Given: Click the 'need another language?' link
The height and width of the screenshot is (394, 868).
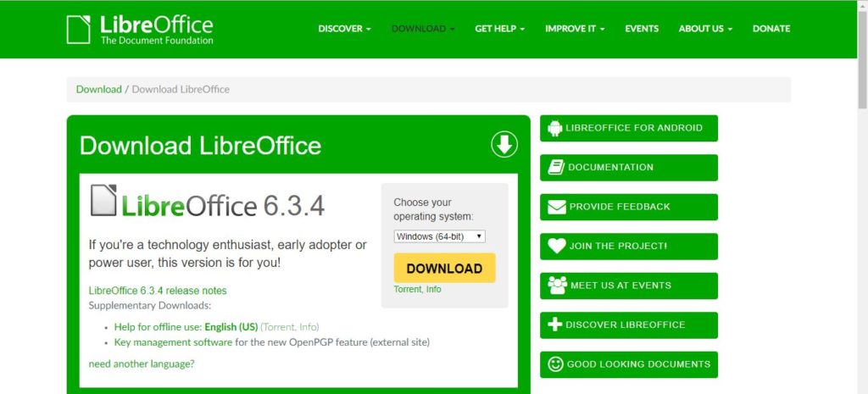Looking at the screenshot, I should (142, 364).
